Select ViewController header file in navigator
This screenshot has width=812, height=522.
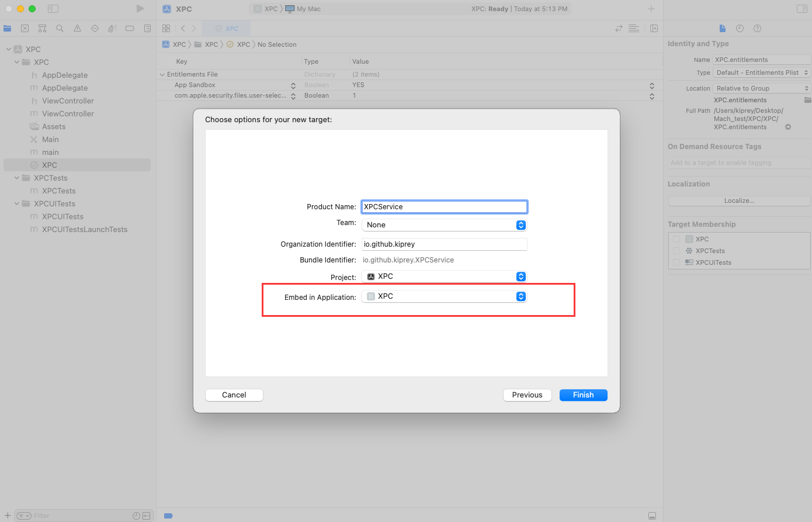tap(68, 101)
